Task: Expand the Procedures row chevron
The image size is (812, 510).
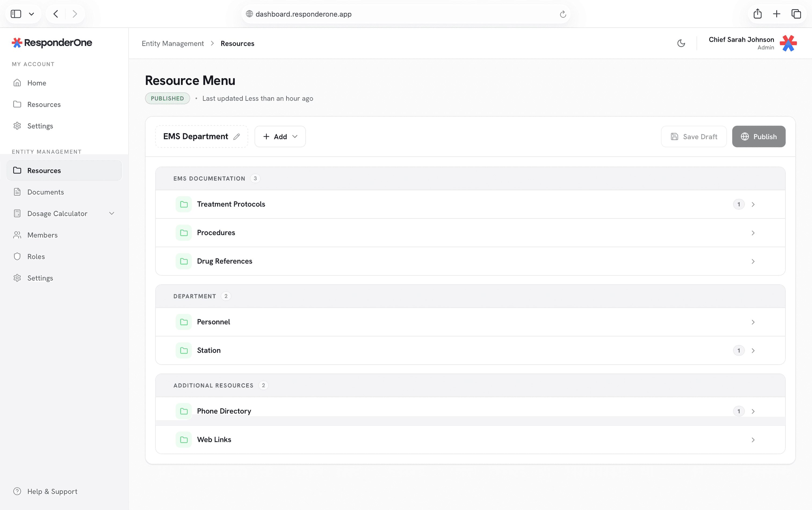Action: (x=753, y=233)
